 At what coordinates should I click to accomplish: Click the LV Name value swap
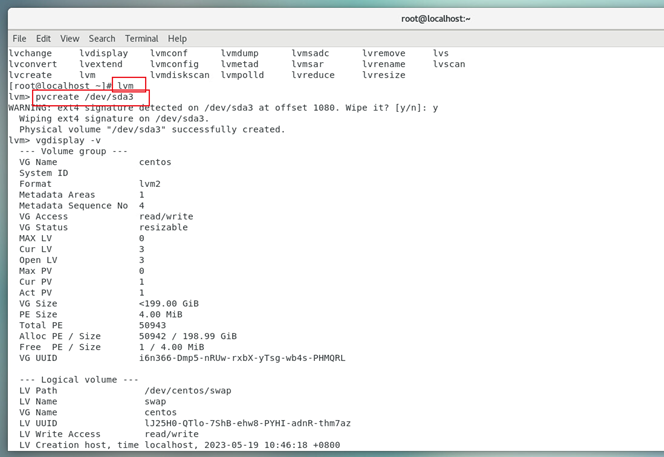[x=155, y=402]
